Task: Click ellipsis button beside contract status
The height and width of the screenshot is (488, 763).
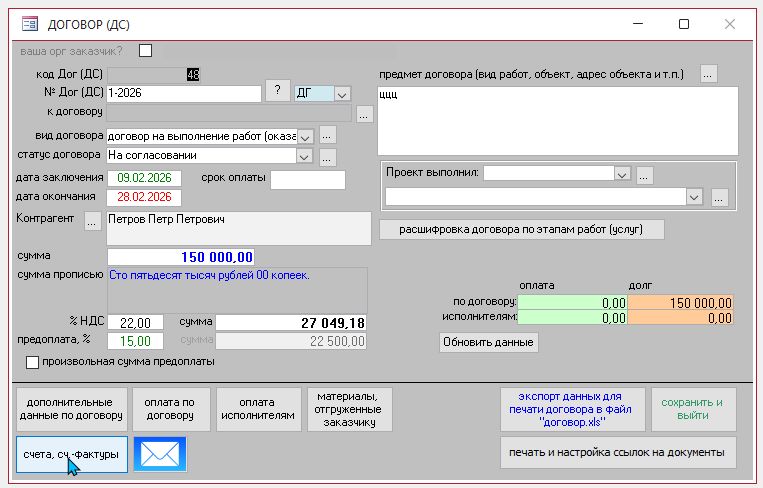Action: coord(328,157)
